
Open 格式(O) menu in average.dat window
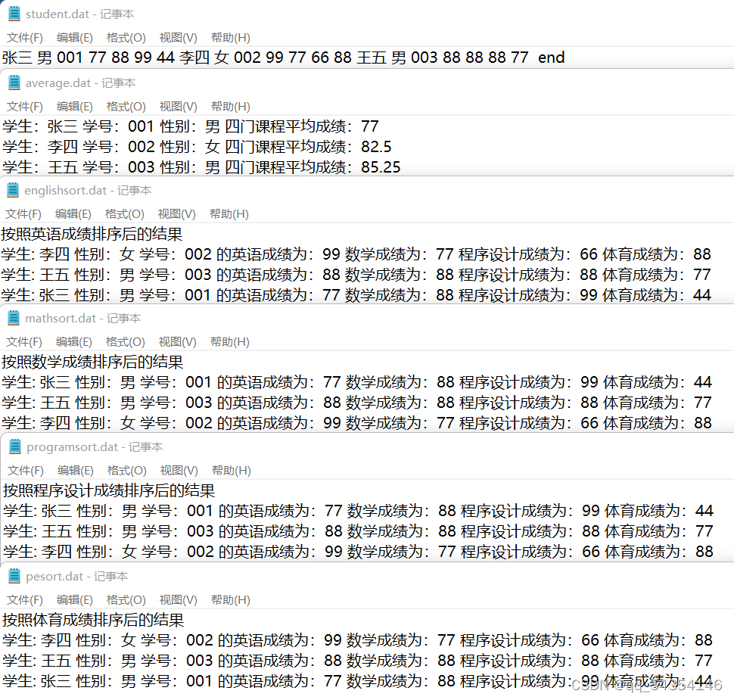pyautogui.click(x=126, y=106)
